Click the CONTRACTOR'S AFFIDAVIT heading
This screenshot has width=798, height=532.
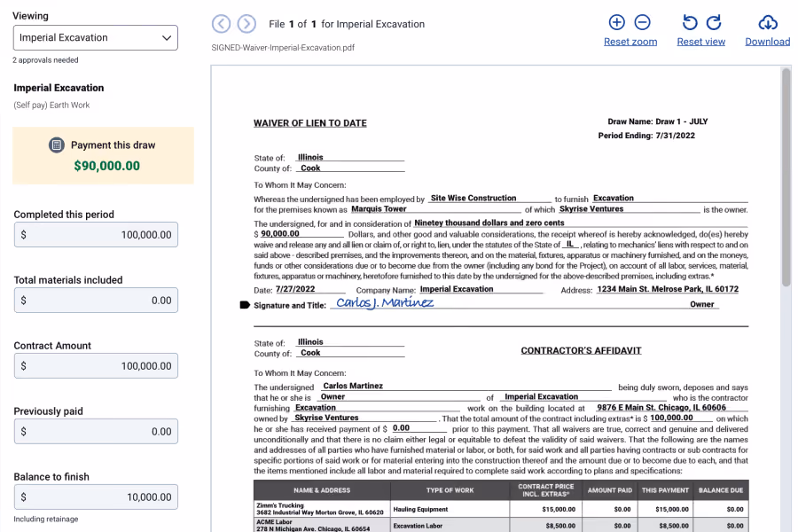coord(581,351)
